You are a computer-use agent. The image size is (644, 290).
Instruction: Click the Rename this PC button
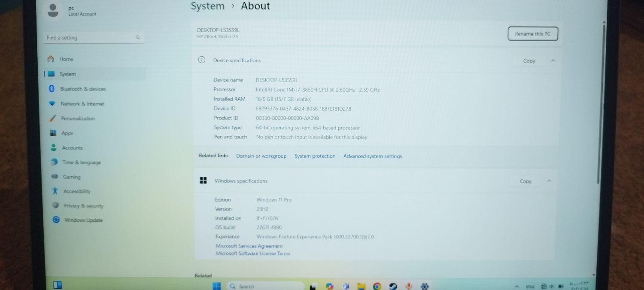coord(532,34)
